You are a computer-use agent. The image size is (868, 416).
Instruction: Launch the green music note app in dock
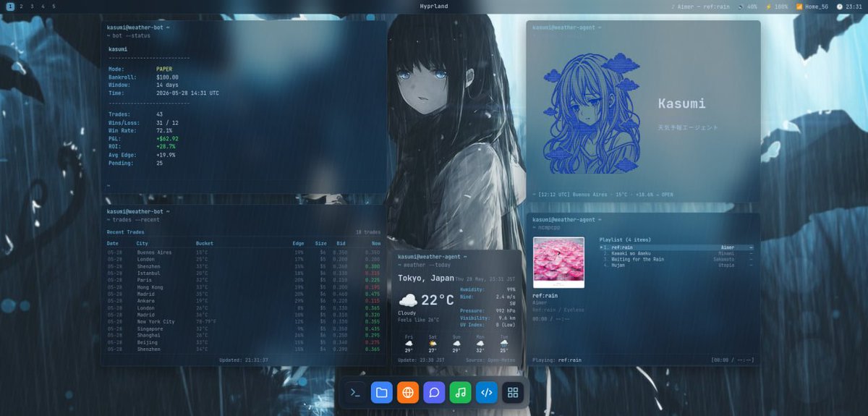click(x=460, y=392)
